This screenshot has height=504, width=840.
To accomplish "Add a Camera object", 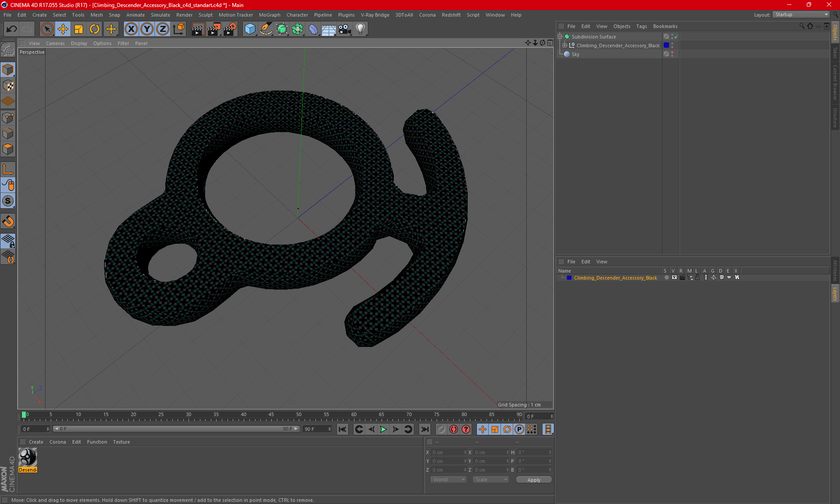I will tap(345, 29).
